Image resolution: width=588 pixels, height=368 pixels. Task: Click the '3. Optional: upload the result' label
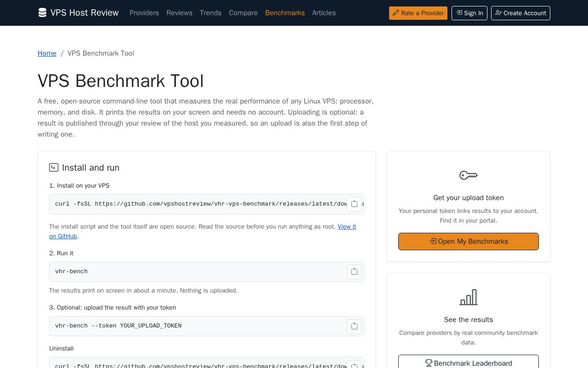(113, 308)
